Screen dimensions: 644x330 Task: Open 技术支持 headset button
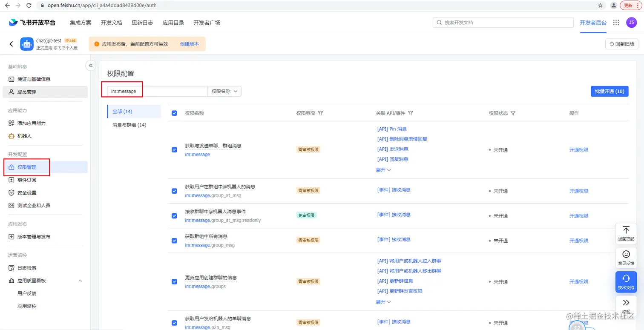(626, 281)
